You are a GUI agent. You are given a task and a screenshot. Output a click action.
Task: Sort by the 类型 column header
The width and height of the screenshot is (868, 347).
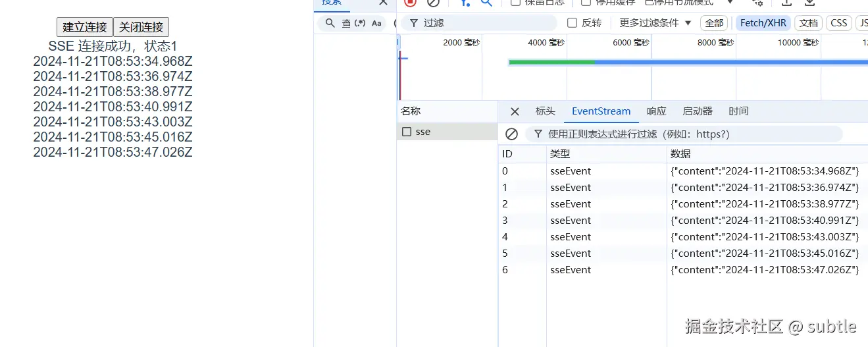[607, 154]
